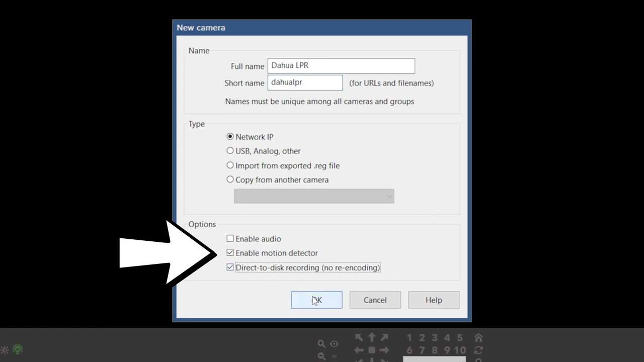Select the Network IP radio button
The height and width of the screenshot is (362, 644).
(230, 137)
